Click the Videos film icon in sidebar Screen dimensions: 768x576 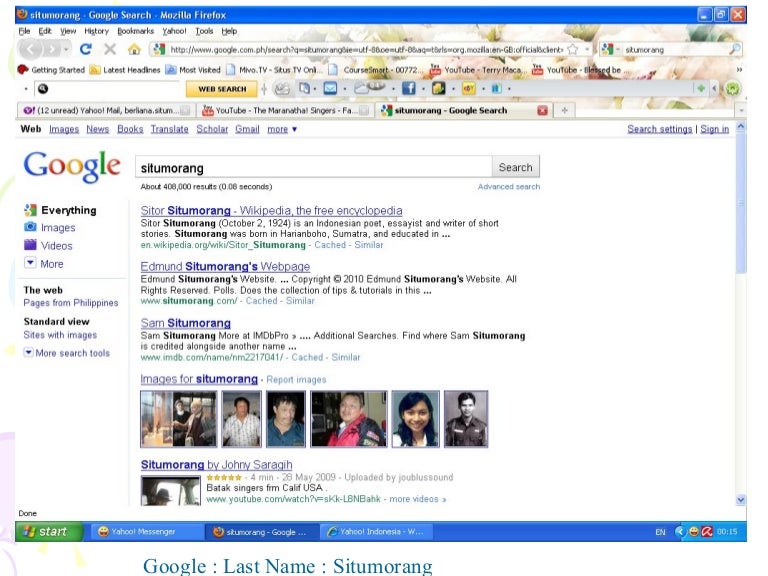(x=30, y=244)
